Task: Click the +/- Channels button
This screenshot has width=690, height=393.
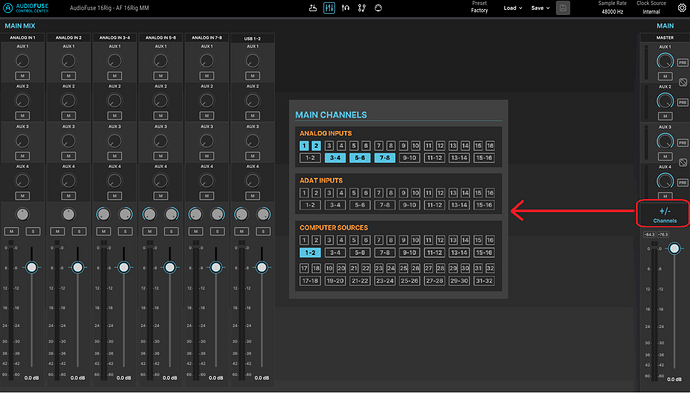Action: tap(664, 214)
